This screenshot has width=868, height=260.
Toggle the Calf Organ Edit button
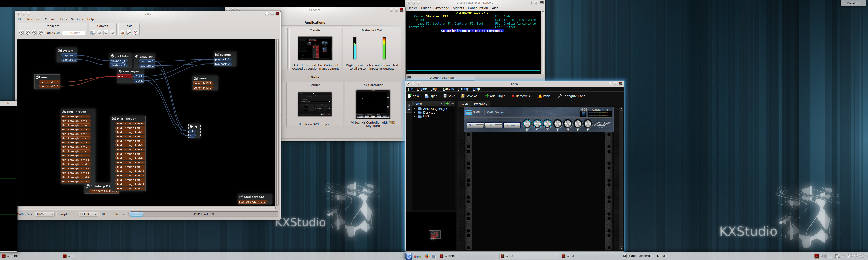(x=493, y=125)
